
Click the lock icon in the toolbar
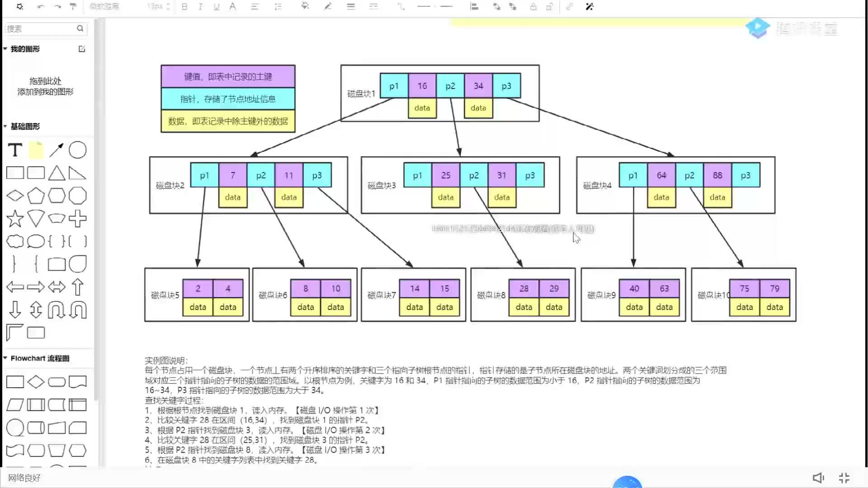coord(533,7)
